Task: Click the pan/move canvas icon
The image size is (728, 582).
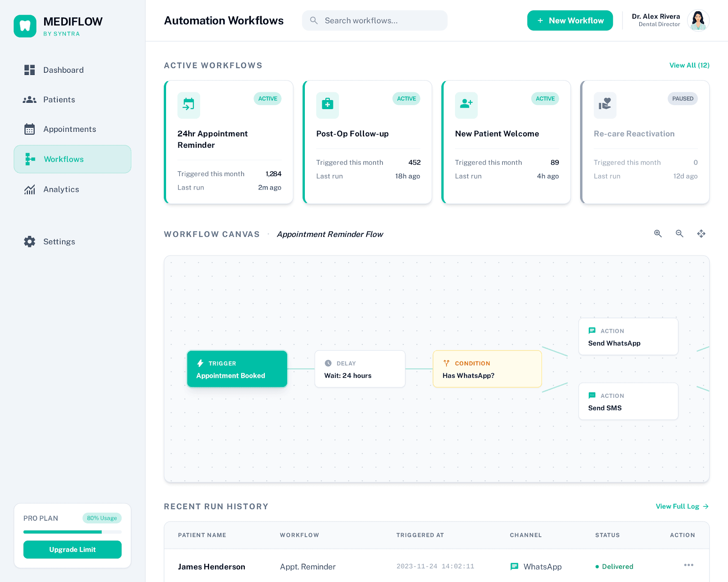Action: 701,234
